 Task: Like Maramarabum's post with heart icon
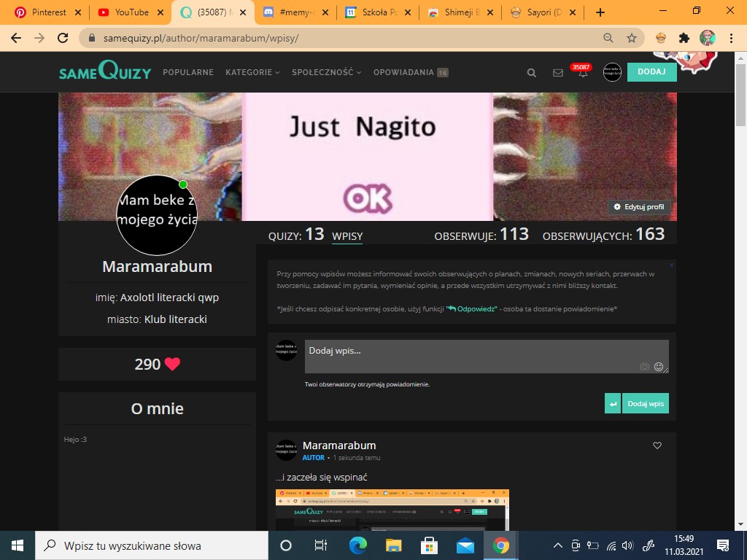[x=657, y=446]
